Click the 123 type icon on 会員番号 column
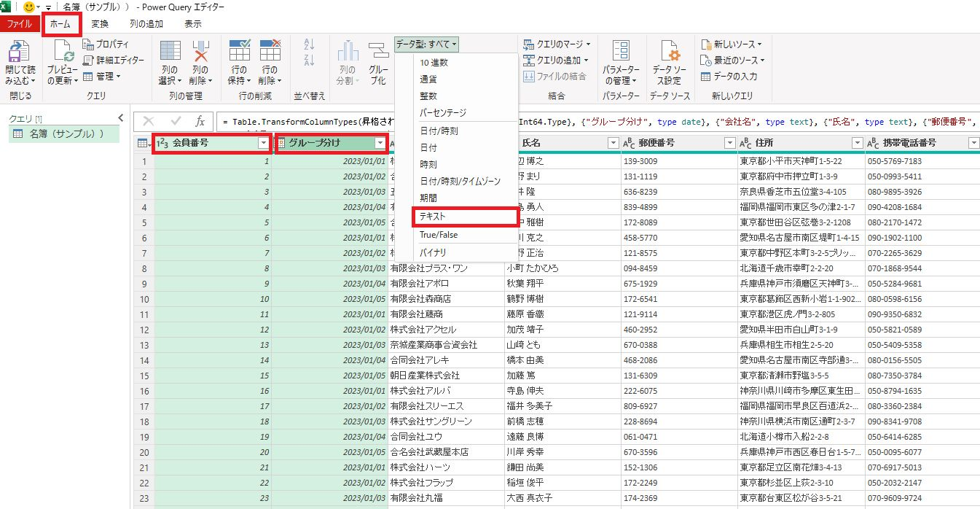 [x=163, y=144]
